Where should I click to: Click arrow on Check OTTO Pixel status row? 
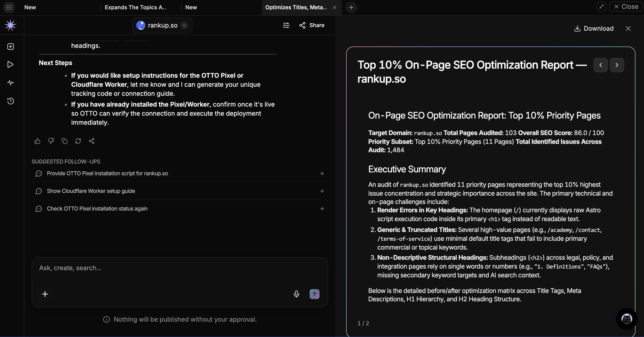[x=322, y=209]
